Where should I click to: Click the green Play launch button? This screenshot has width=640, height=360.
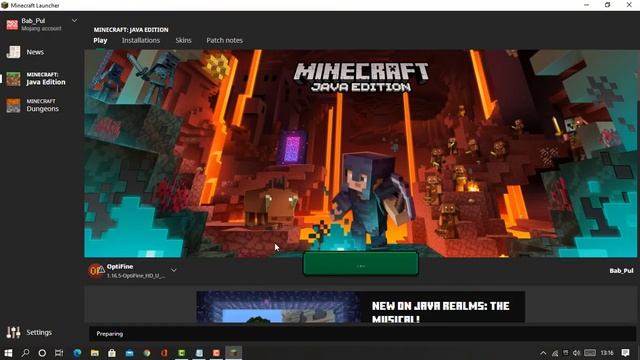361,264
